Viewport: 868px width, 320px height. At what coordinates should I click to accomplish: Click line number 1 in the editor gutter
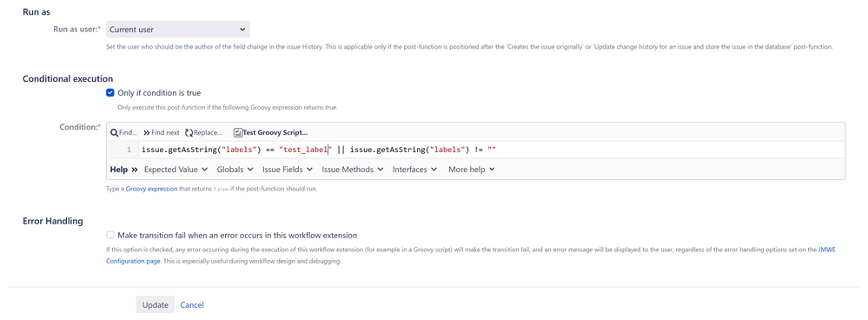(x=129, y=150)
